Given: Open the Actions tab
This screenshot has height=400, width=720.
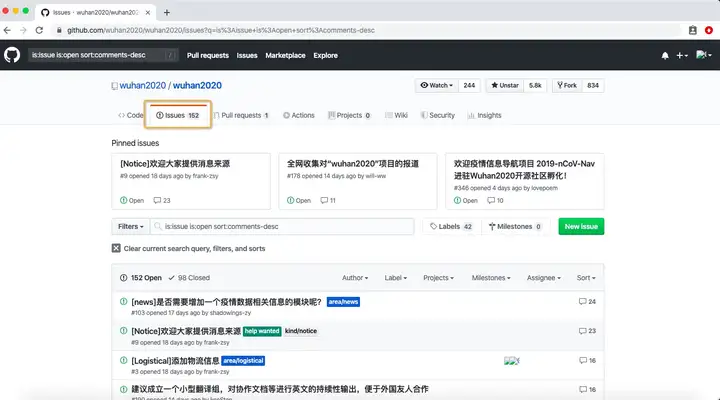Looking at the screenshot, I should coord(298,115).
